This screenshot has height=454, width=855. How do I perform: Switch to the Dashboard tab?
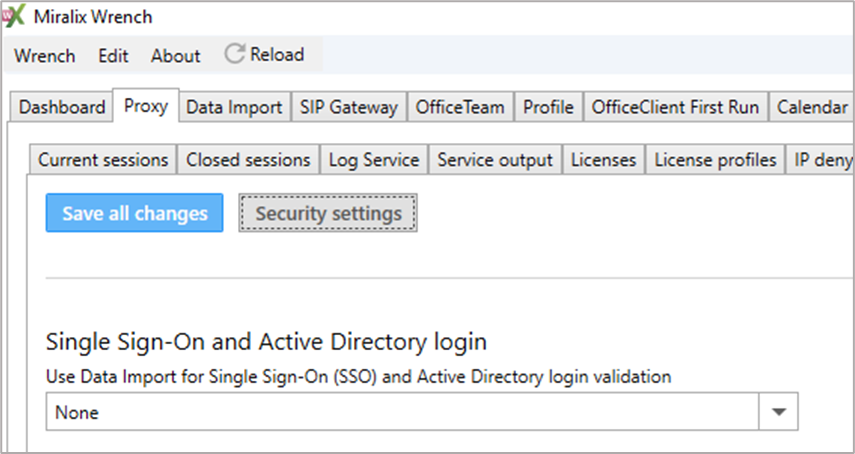pos(62,107)
